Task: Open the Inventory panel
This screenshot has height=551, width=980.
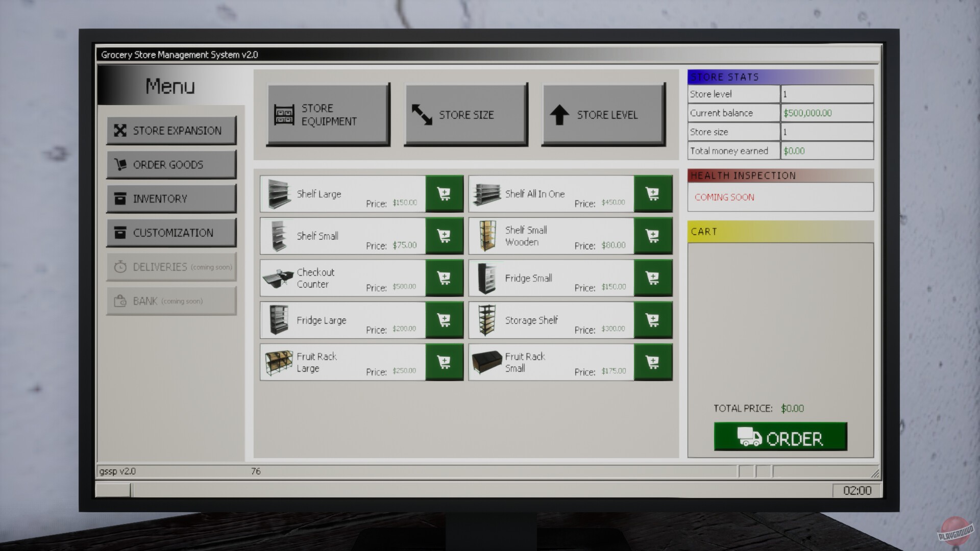Action: [x=171, y=198]
